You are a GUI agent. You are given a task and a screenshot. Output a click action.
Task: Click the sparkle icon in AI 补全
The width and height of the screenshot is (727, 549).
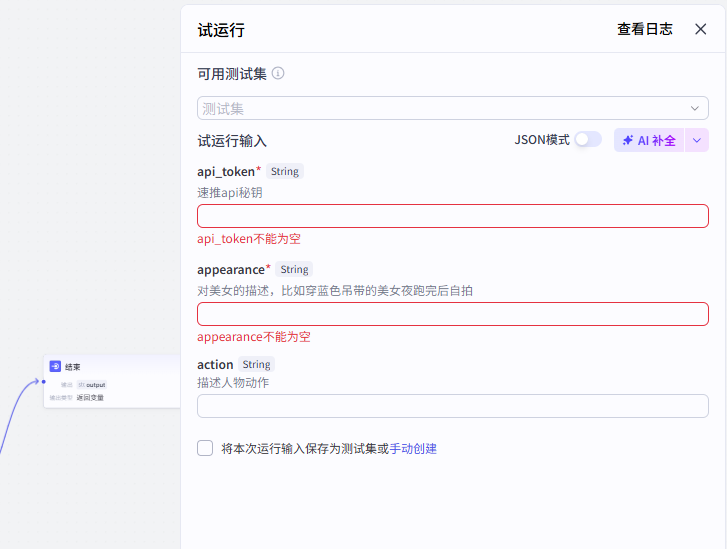(x=627, y=141)
